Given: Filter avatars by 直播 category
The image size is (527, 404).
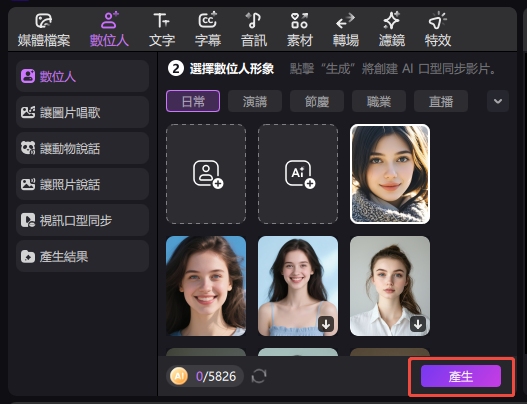Looking at the screenshot, I should point(441,101).
